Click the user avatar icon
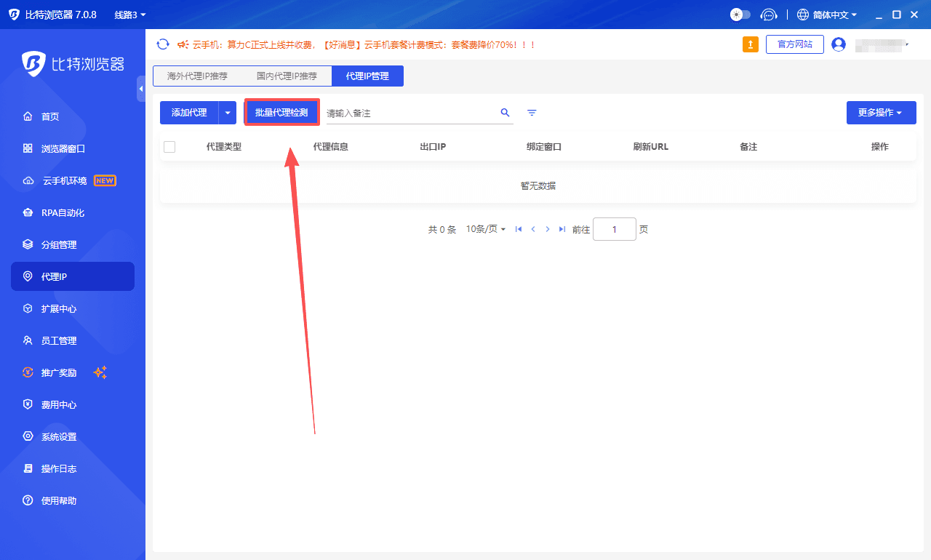The height and width of the screenshot is (560, 931). click(x=839, y=44)
